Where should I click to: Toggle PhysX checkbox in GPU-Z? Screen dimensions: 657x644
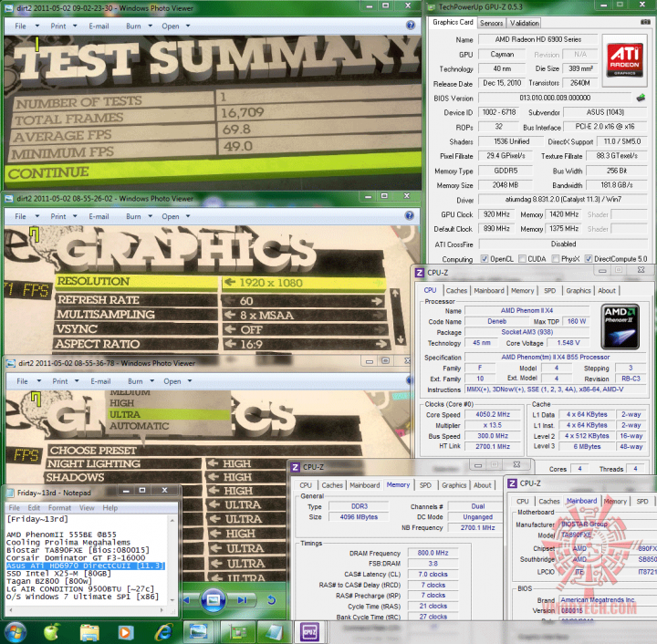[556, 259]
